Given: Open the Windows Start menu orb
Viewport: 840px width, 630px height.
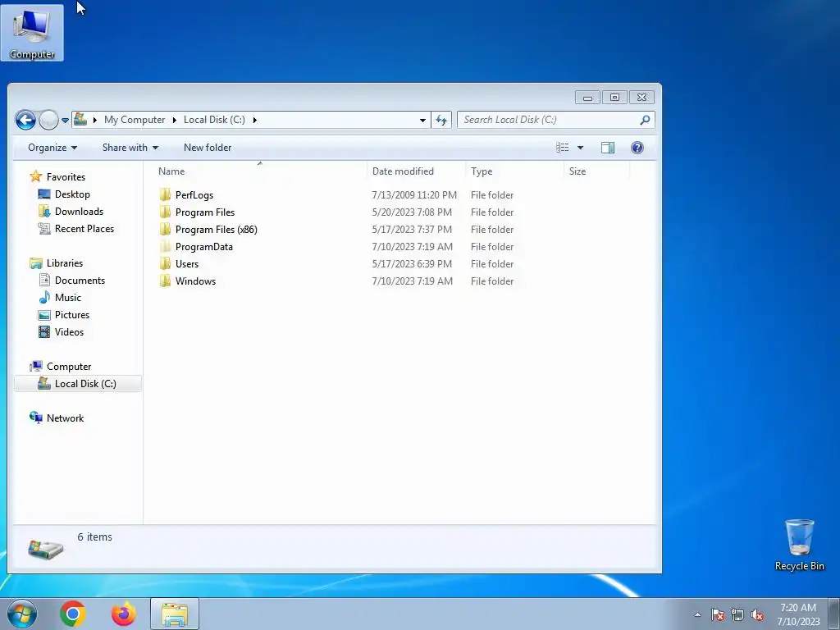Looking at the screenshot, I should click(22, 614).
